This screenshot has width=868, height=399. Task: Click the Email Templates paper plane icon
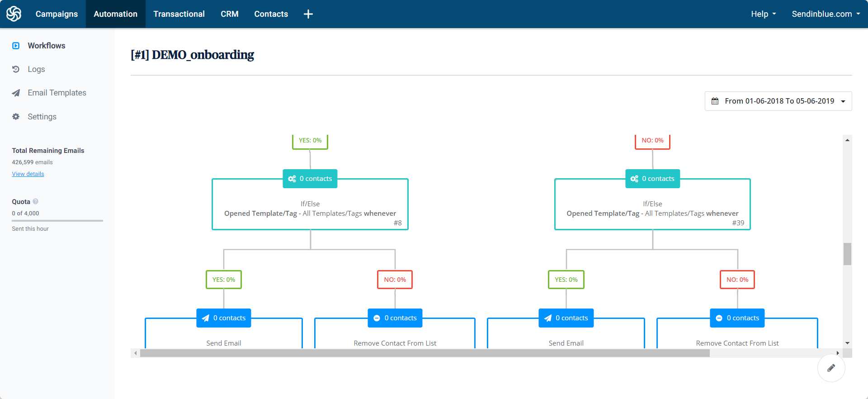(16, 93)
